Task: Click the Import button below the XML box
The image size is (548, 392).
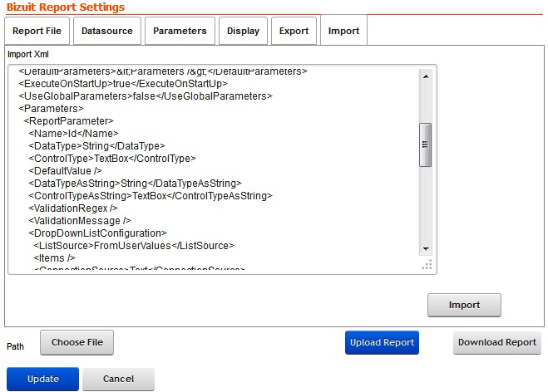Action: click(x=464, y=305)
